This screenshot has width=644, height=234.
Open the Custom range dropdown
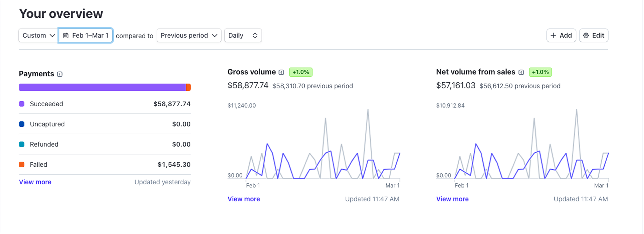[38, 36]
